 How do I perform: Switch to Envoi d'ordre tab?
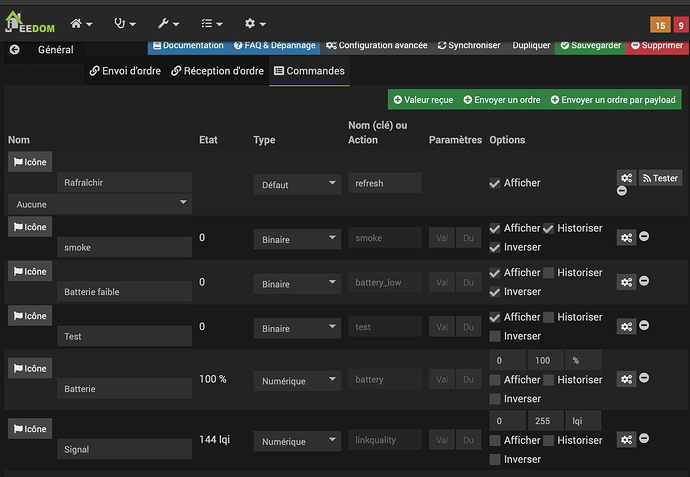click(125, 71)
